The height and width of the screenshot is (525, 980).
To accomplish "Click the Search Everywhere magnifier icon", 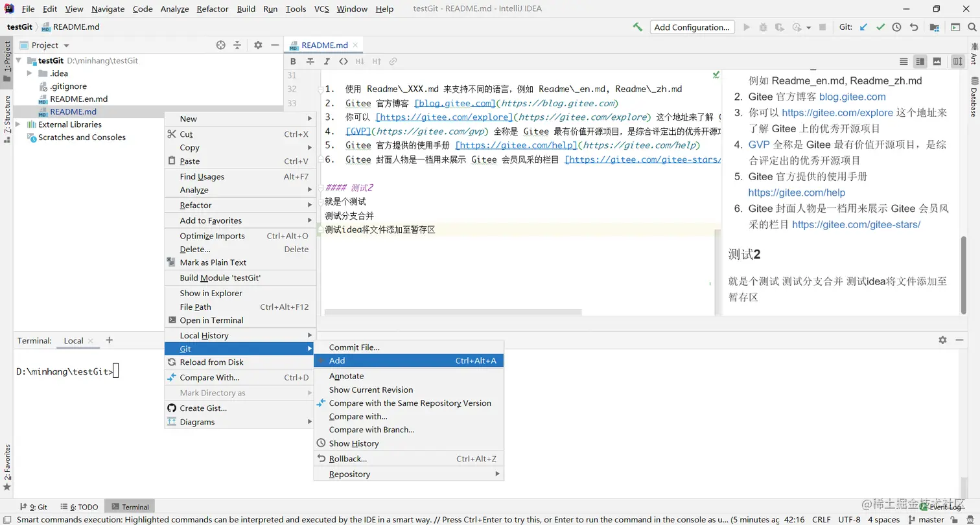I will [x=972, y=27].
